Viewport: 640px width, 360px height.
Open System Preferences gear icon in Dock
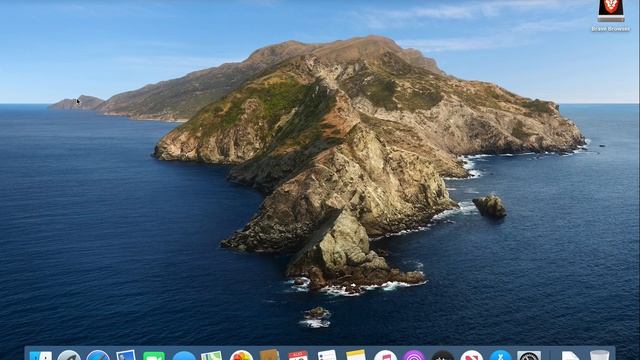tap(529, 355)
